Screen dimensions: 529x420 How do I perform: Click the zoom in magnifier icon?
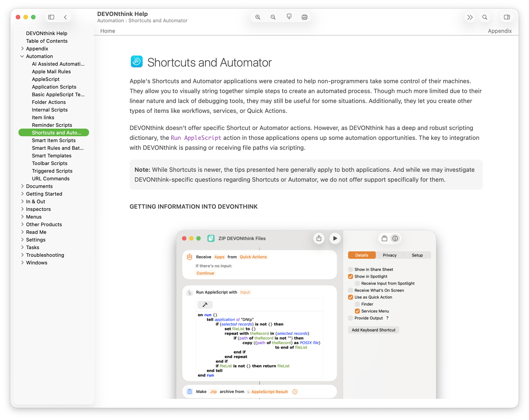click(258, 17)
